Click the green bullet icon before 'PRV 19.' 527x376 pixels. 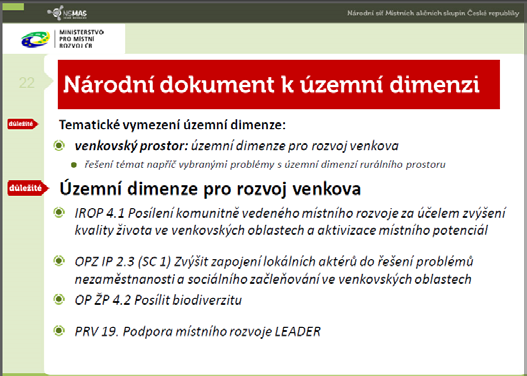click(x=59, y=331)
